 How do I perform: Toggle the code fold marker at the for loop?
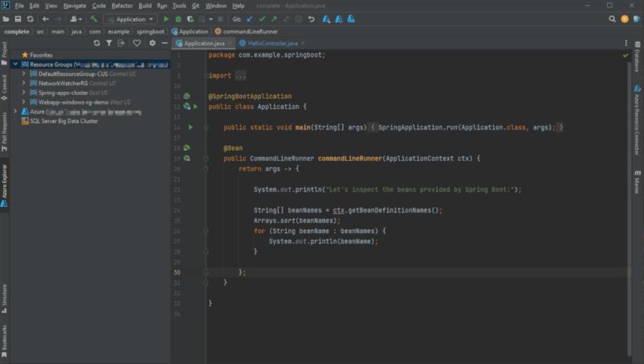[x=206, y=231]
